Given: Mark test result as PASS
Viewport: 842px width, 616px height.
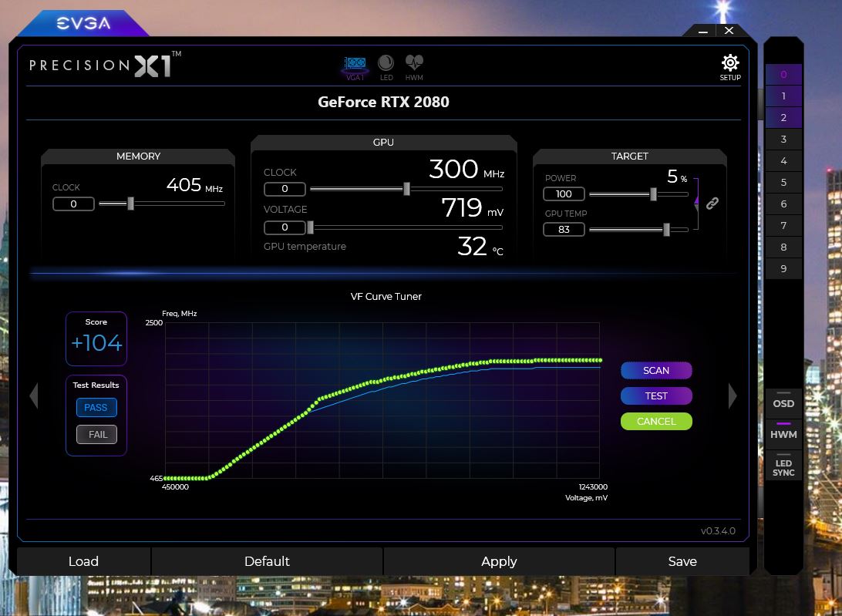Looking at the screenshot, I should pos(96,408).
